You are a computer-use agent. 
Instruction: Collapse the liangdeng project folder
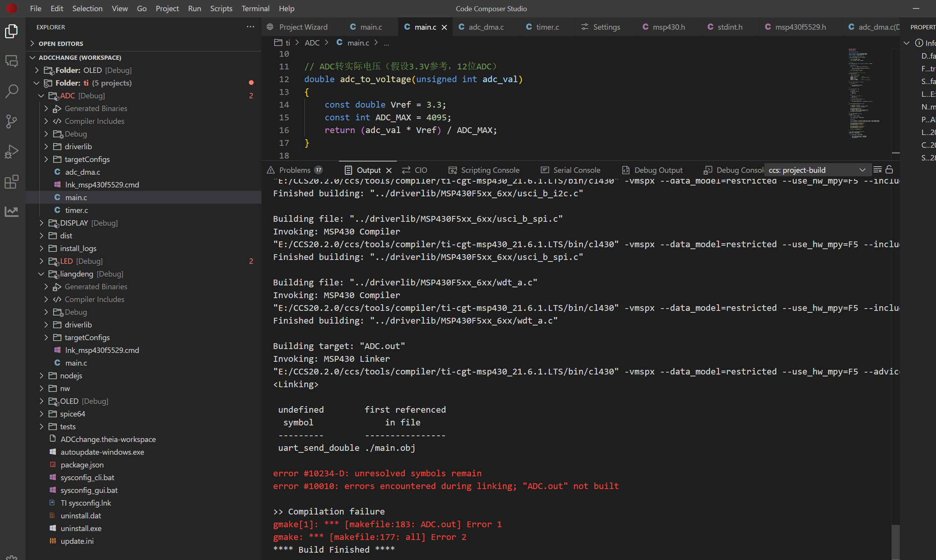point(42,274)
